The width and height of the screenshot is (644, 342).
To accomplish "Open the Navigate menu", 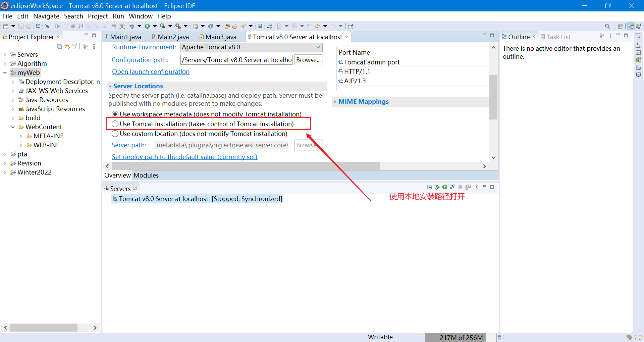I will pos(46,16).
